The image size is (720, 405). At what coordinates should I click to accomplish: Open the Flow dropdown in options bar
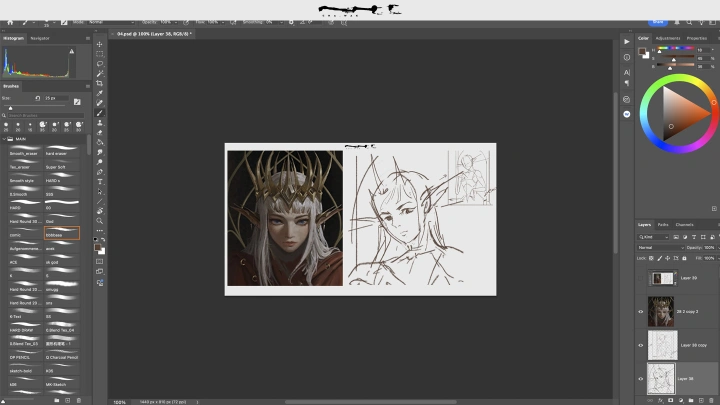pyautogui.click(x=223, y=22)
